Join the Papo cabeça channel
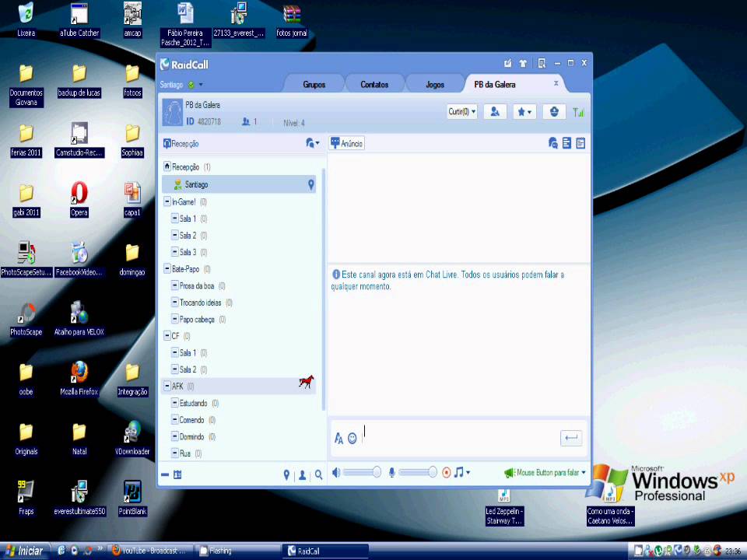747x560 pixels. [197, 319]
